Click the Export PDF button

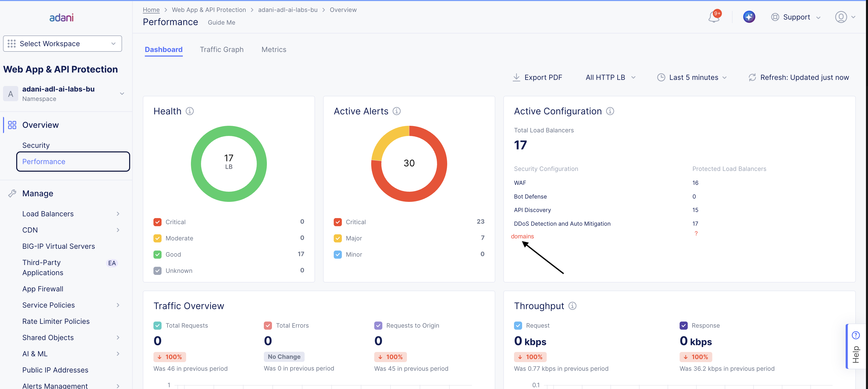click(537, 78)
